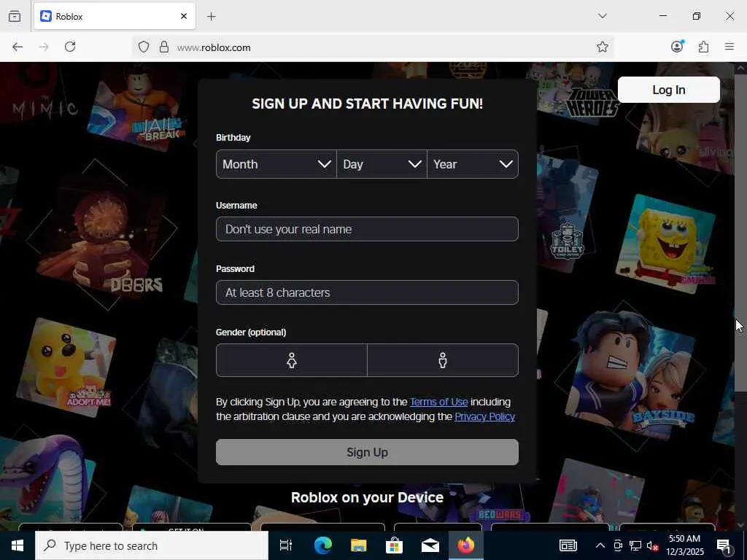
Task: Select the female gender icon
Action: (292, 360)
